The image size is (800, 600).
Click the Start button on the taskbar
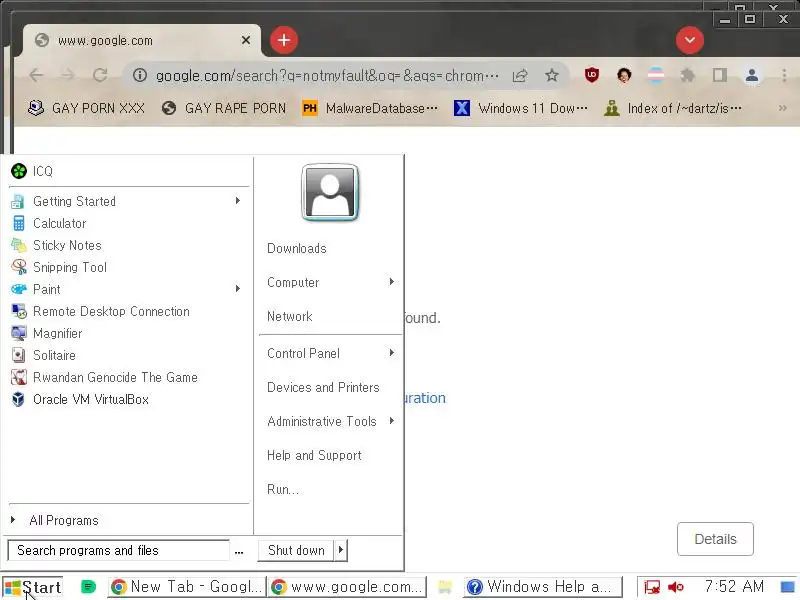point(33,587)
